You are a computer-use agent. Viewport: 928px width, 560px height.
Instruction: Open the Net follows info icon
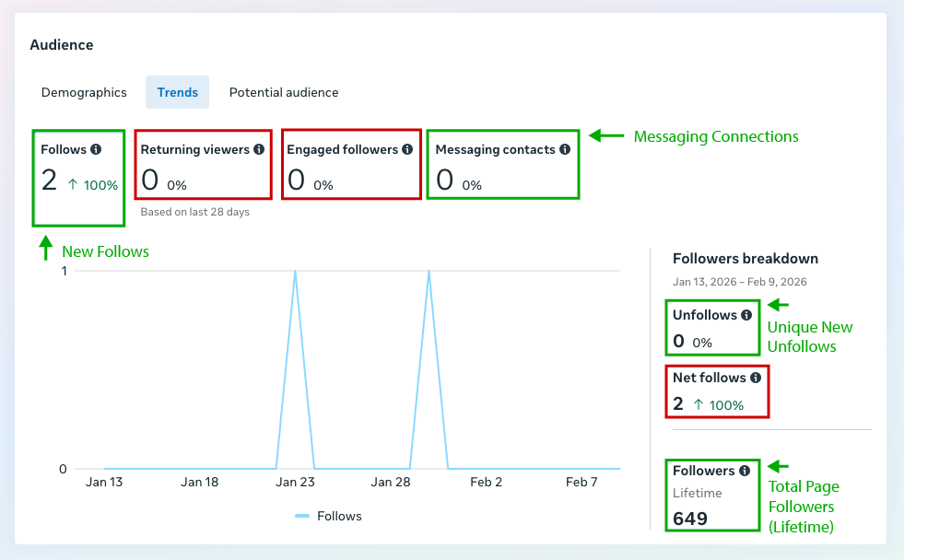756,378
